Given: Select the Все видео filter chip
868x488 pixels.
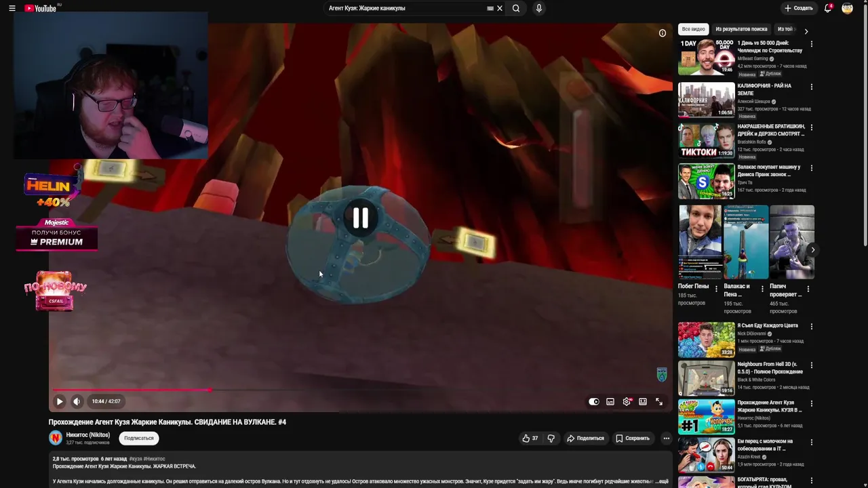Looking at the screenshot, I should (693, 29).
